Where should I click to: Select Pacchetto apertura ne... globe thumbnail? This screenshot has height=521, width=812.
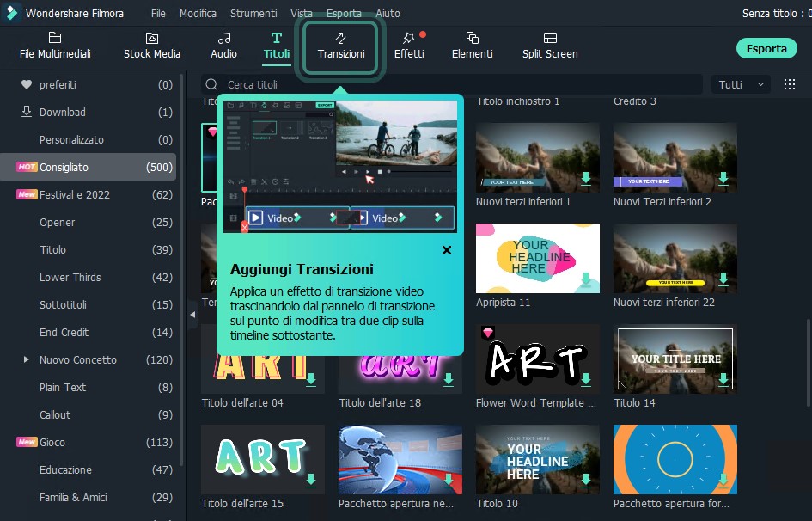400,459
